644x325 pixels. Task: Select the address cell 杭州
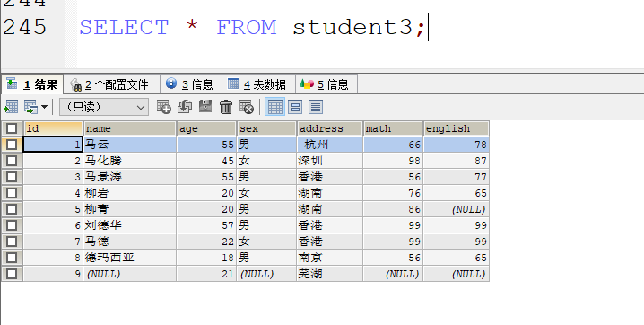click(330, 145)
